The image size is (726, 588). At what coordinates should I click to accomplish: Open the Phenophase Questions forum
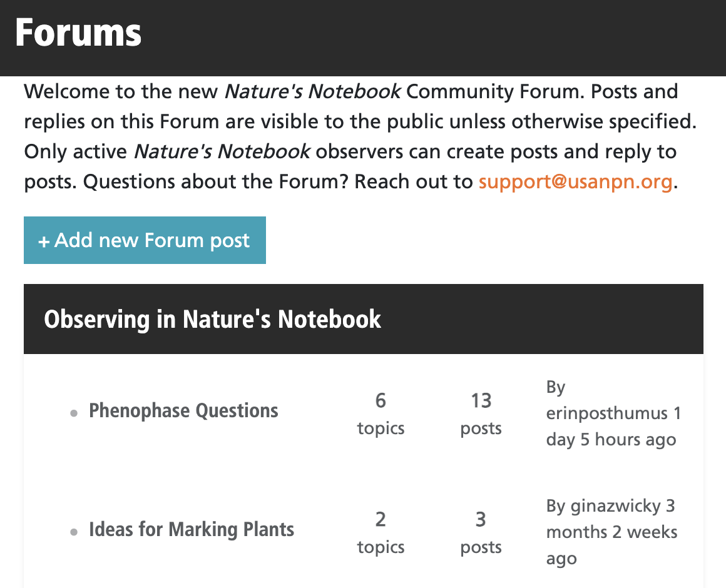(x=183, y=411)
